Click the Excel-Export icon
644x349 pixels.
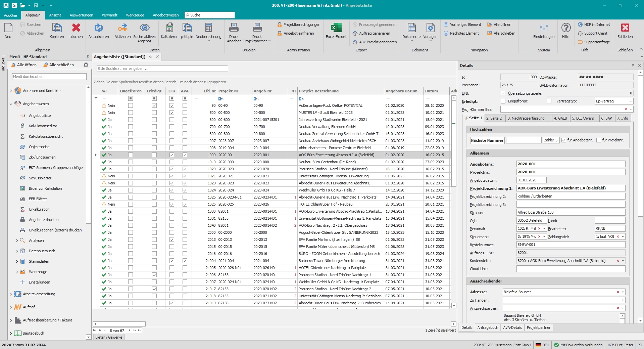pyautogui.click(x=336, y=28)
